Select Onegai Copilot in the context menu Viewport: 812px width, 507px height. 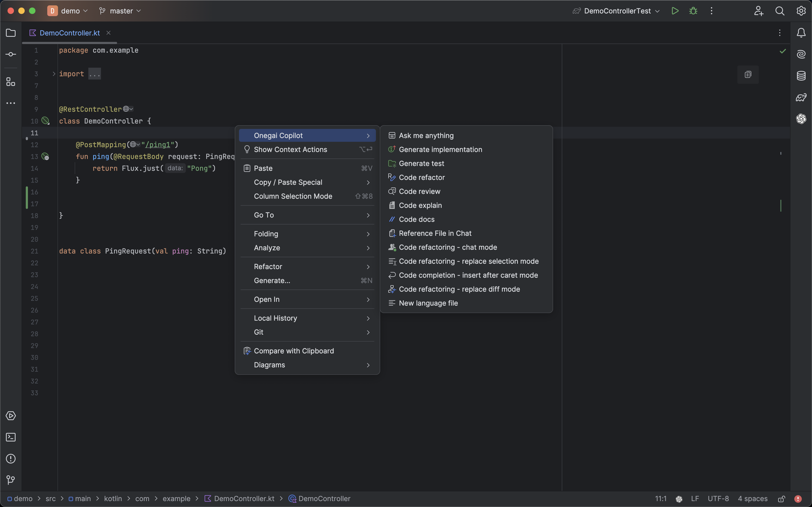pos(307,135)
